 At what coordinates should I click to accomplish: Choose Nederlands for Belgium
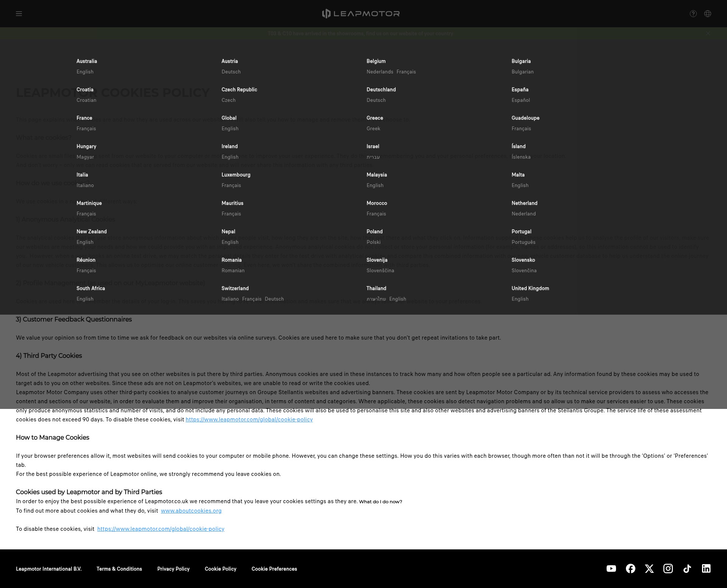(x=380, y=72)
